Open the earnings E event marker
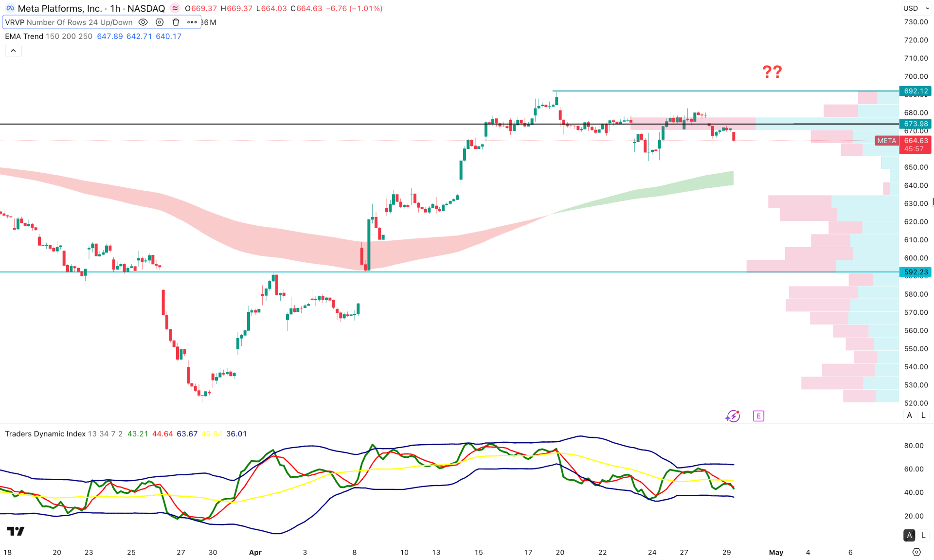 (758, 416)
